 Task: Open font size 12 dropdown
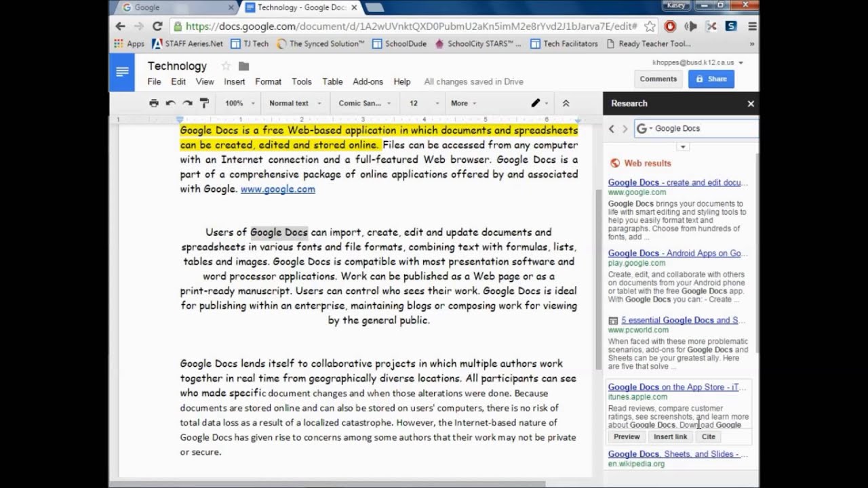423,103
